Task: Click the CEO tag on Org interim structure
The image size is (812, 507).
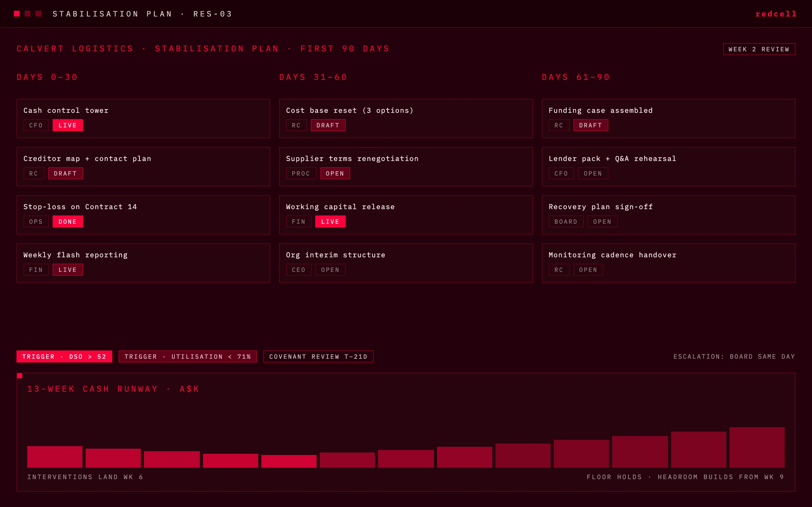Action: tap(298, 270)
